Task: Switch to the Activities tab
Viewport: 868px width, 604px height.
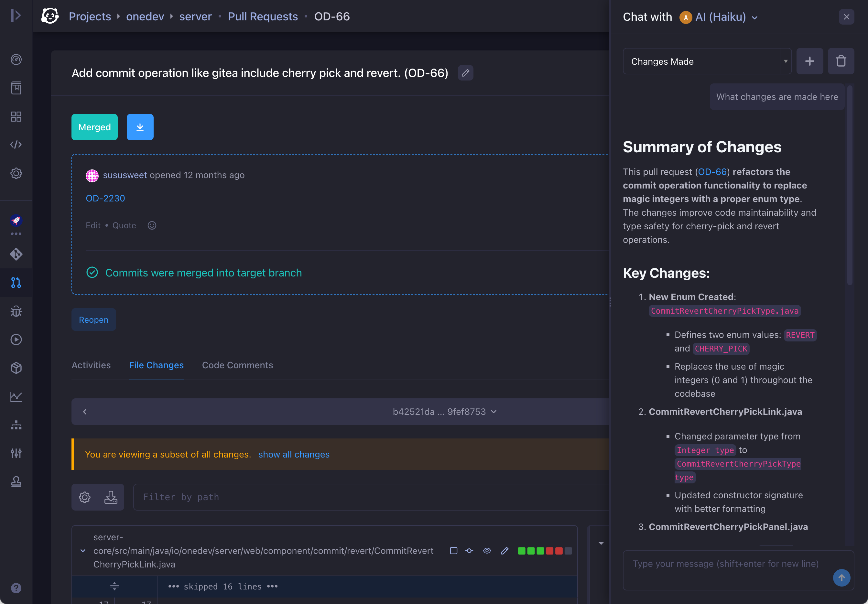Action: 91,365
